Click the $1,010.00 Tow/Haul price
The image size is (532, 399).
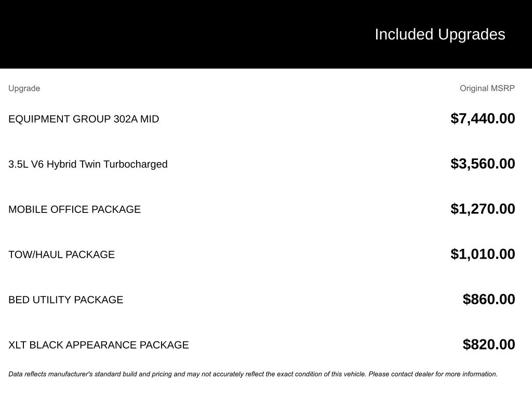click(x=483, y=254)
